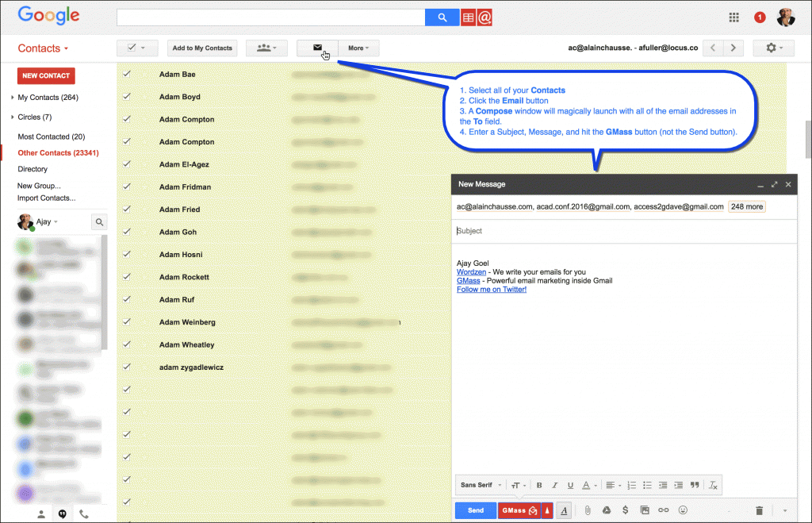This screenshot has width=812, height=523.
Task: Open the Sans Serif font dropdown
Action: tap(476, 485)
